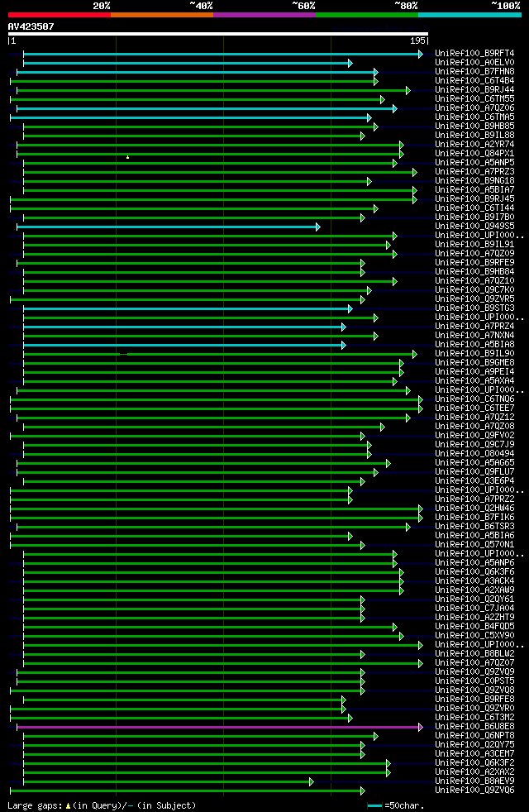Image resolution: width=529 pixels, height=812 pixels.
Task: Pick hit name UniRef100_B9GME8
Action: tap(474, 362)
